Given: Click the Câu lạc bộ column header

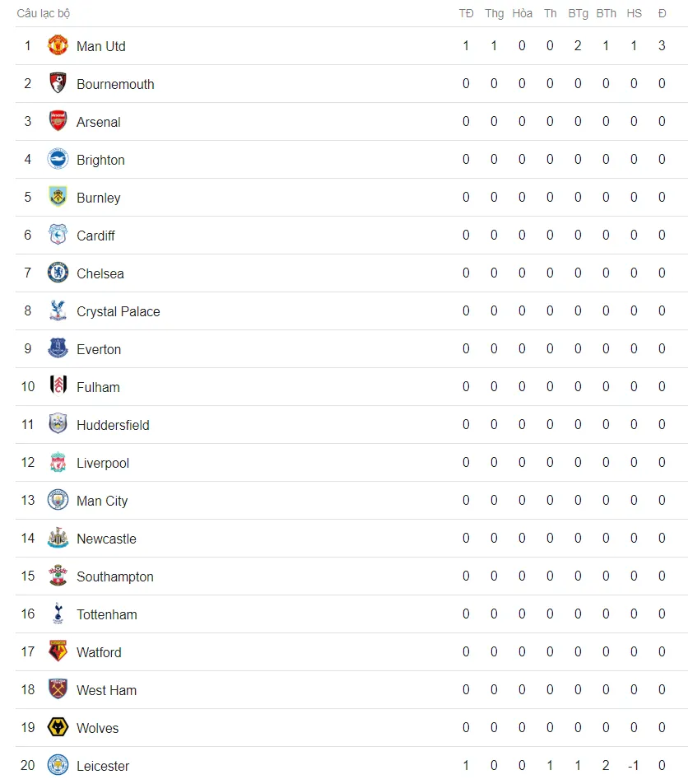Looking at the screenshot, I should (43, 13).
